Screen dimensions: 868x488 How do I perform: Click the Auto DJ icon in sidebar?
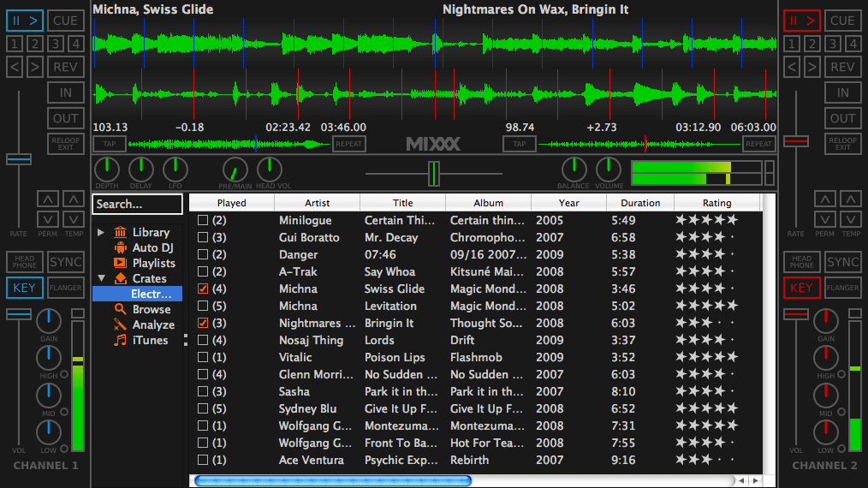coord(120,247)
